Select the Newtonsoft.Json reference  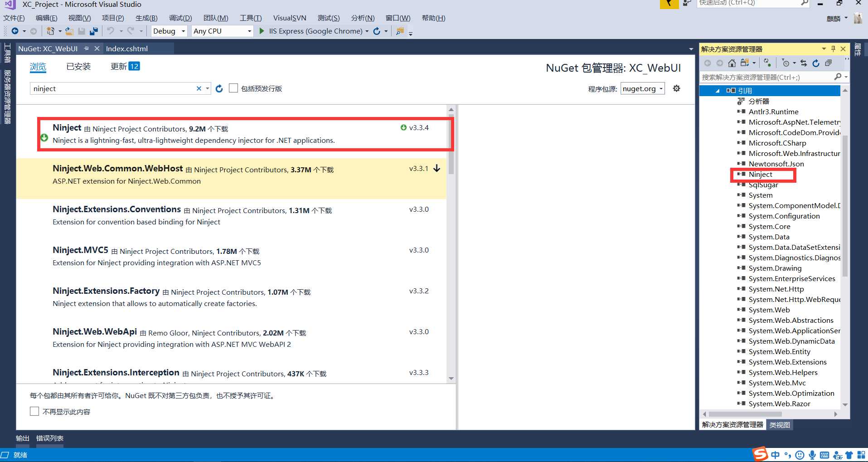[x=776, y=164]
